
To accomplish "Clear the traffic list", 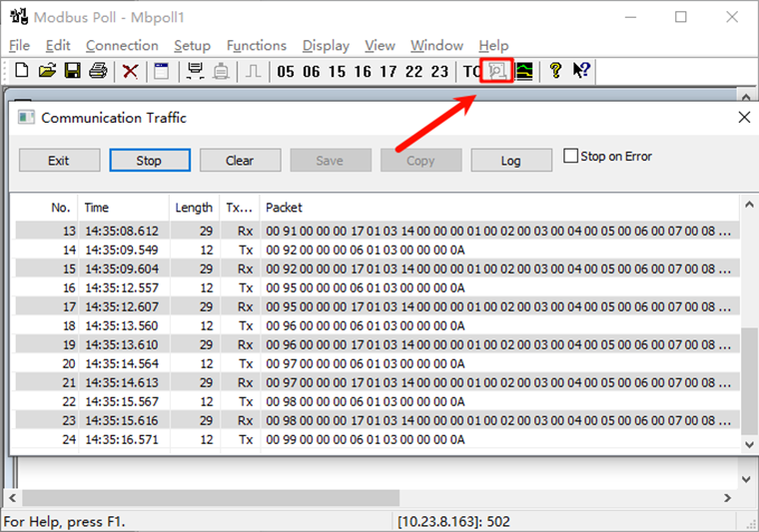I will tap(240, 160).
